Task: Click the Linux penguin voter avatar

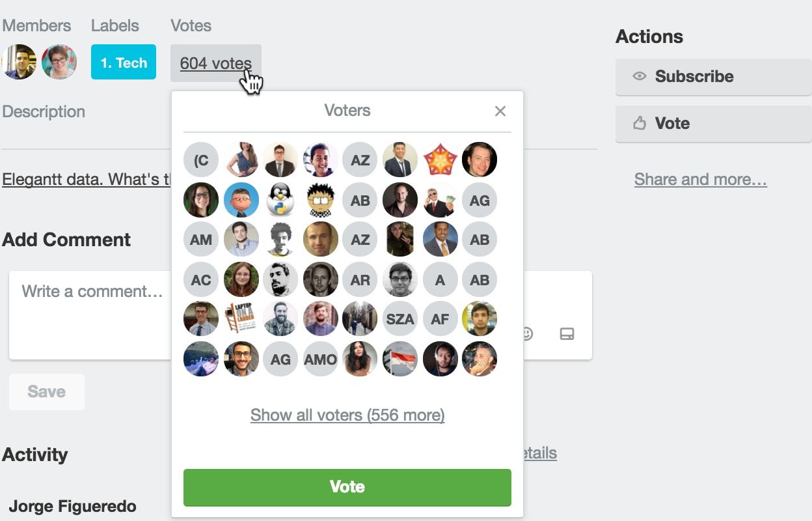Action: 281,199
